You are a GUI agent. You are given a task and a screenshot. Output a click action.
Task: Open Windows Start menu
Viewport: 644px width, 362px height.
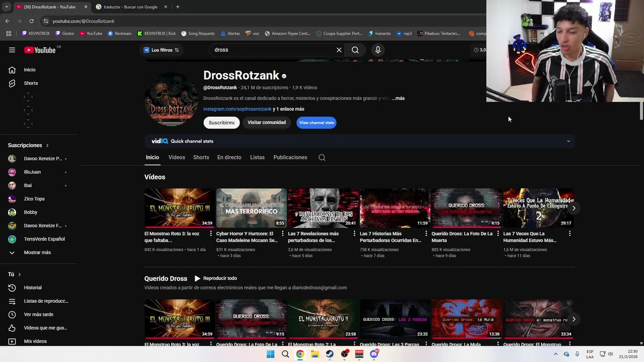coord(270,354)
